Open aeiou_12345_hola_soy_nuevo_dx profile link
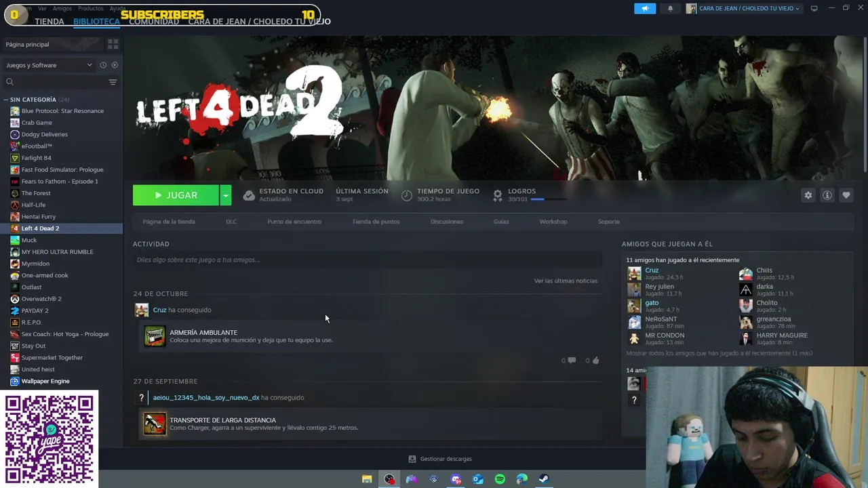 (206, 398)
